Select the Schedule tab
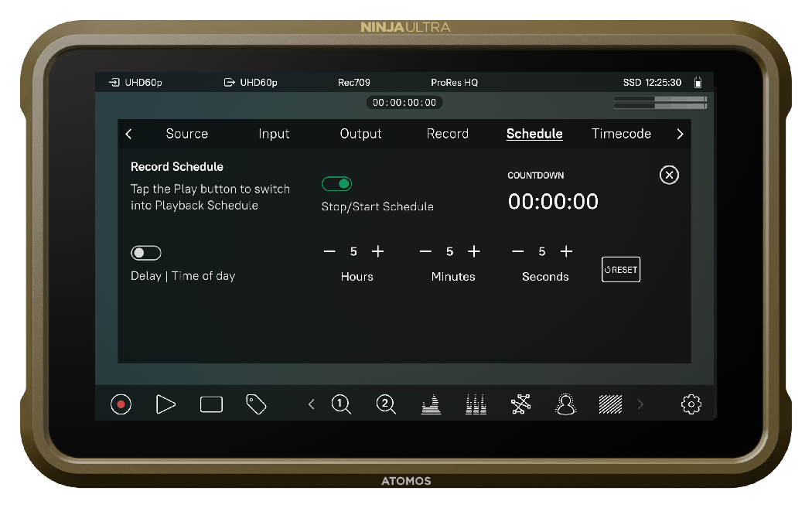This screenshot has height=508, width=812. point(534,134)
